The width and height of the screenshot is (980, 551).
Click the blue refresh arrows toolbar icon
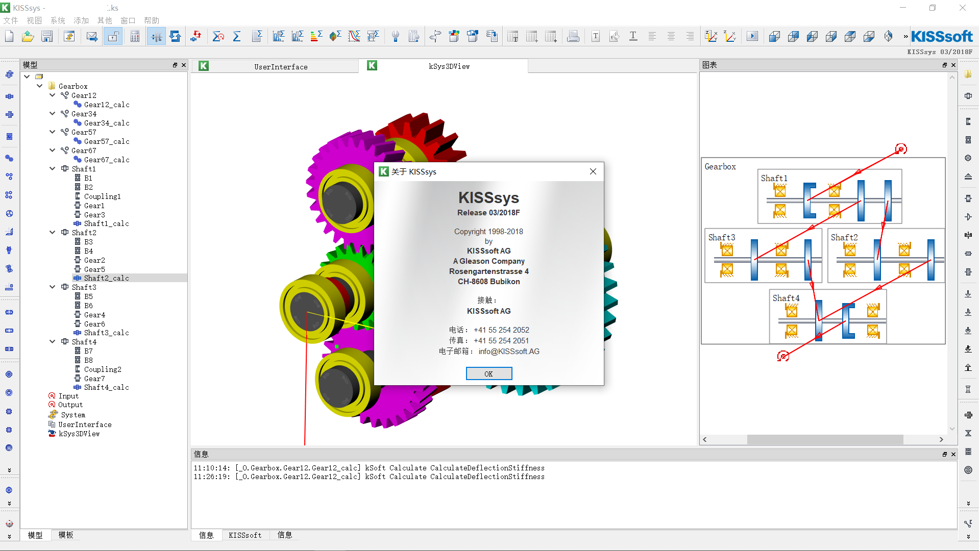point(175,36)
